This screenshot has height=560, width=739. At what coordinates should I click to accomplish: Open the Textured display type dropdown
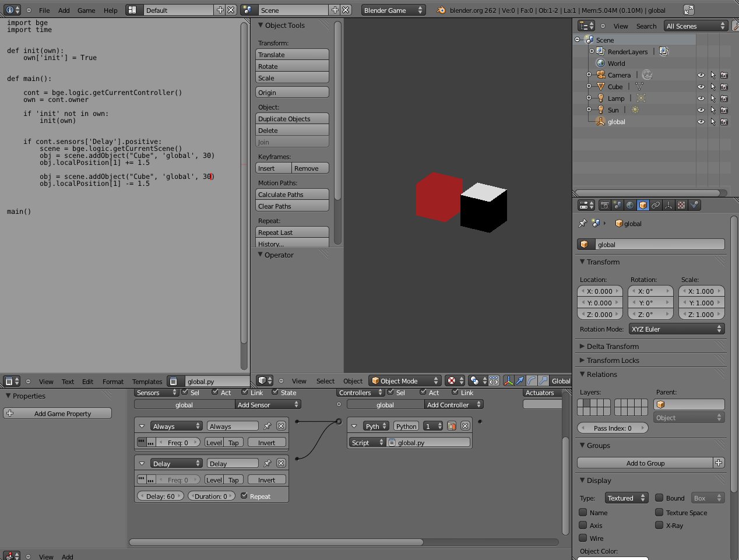tap(627, 498)
